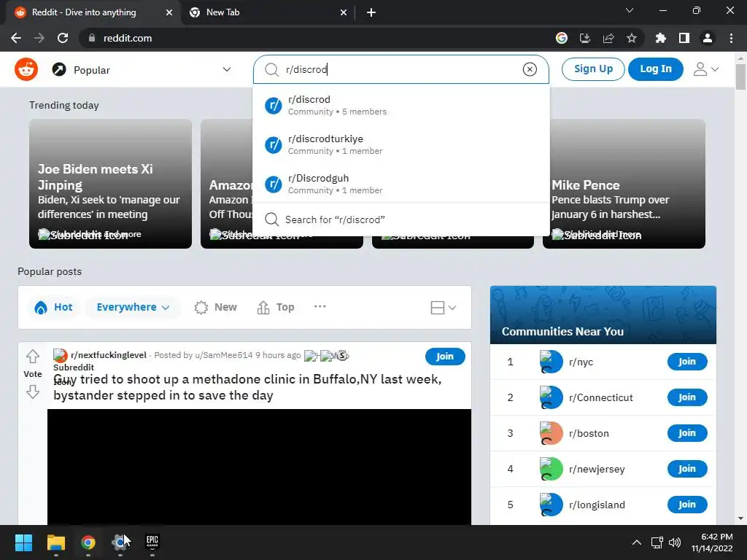
Task: Click the Reddit logo home icon
Action: click(x=26, y=69)
